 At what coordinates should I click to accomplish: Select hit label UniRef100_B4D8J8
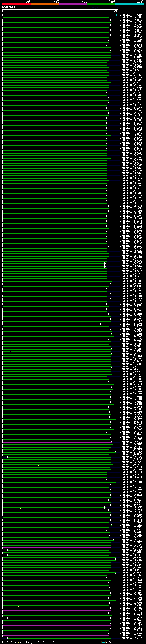(x=131, y=366)
